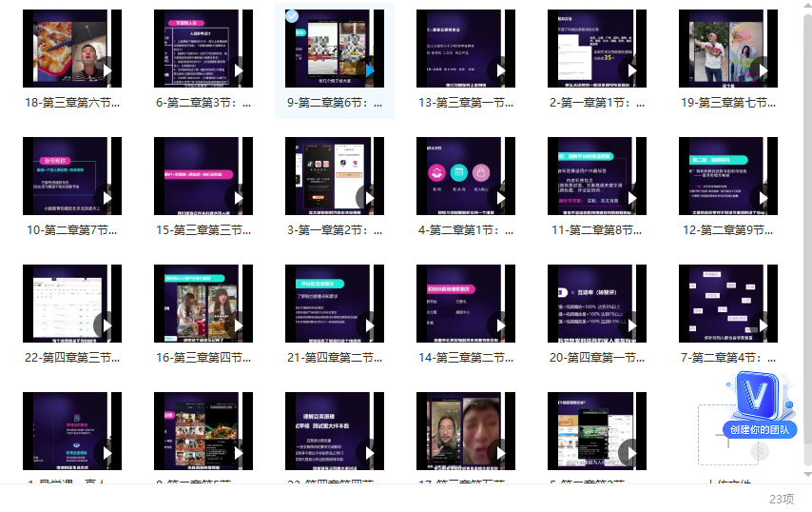Start playback of 13-第三章第一节 video
Image resolution: width=812 pixels, height=512 pixels.
500,70
